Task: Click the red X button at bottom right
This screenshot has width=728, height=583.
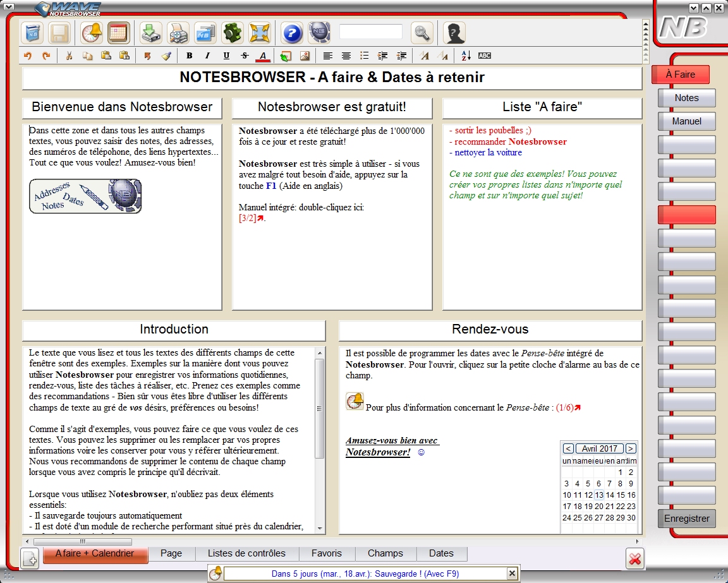Action: 634,559
